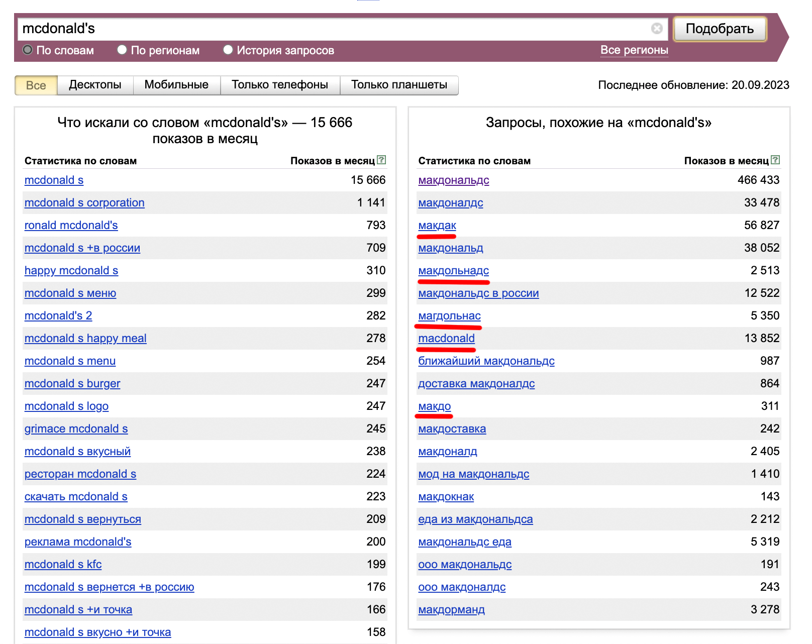This screenshot has height=644, width=812.
Task: Open the макдональд similar query link
Action: pos(451,248)
